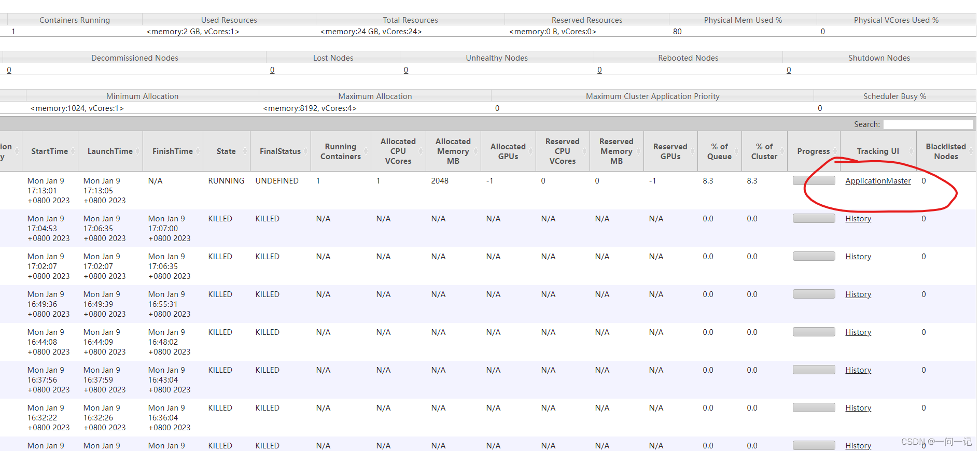This screenshot has width=980, height=451.
Task: Select Total Resources value memory:24 GB
Action: click(x=371, y=32)
